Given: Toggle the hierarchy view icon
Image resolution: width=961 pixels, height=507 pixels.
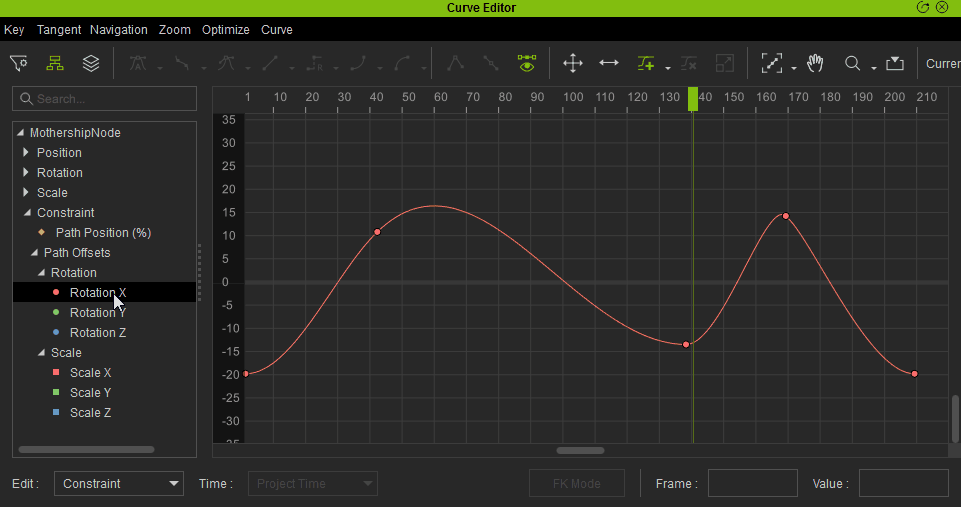Looking at the screenshot, I should pos(55,63).
